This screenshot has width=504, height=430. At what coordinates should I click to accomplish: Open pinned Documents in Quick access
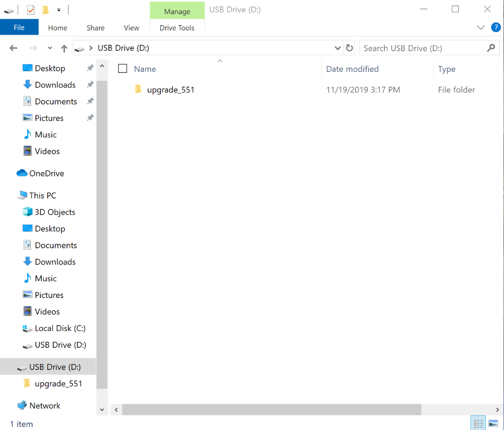point(56,101)
